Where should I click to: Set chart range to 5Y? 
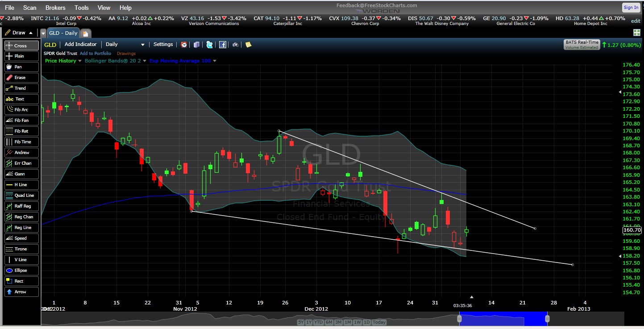[302, 322]
